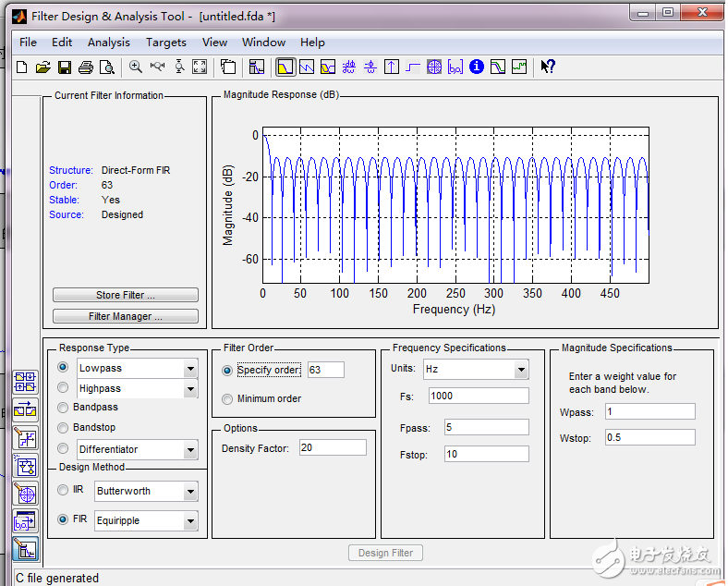The height and width of the screenshot is (586, 728).
Task: Click the What's This help icon
Action: click(548, 67)
